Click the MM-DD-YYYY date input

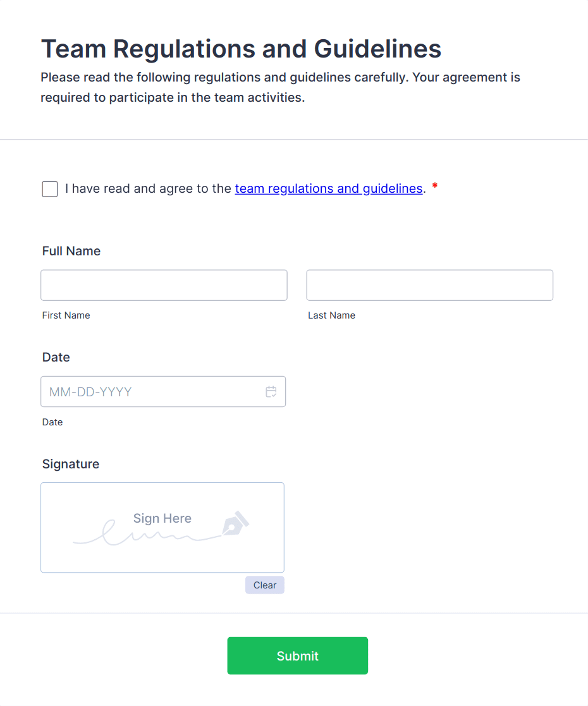coord(152,392)
